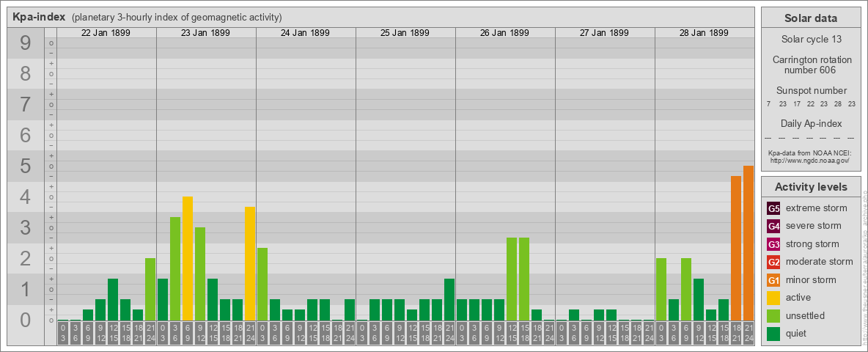Click the 'Sunspot number' label
Viewport: 868px width, 352px height.
(x=811, y=91)
